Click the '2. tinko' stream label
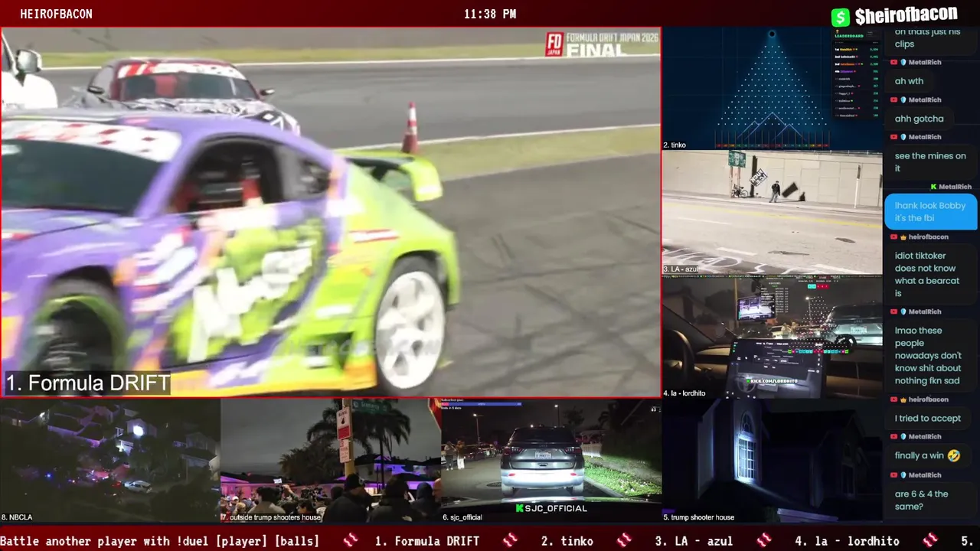The width and height of the screenshot is (980, 551). pyautogui.click(x=675, y=145)
